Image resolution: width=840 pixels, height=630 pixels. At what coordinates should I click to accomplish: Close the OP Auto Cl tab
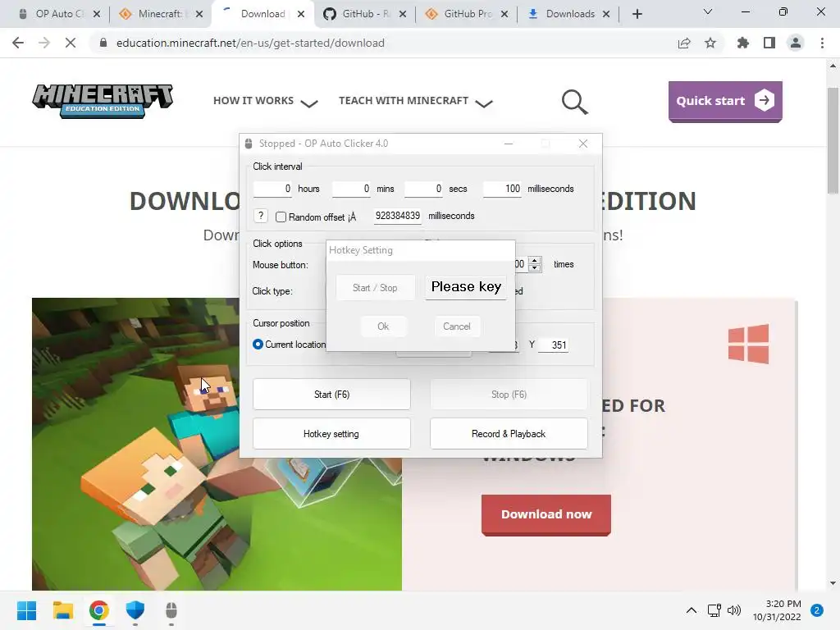(x=97, y=14)
